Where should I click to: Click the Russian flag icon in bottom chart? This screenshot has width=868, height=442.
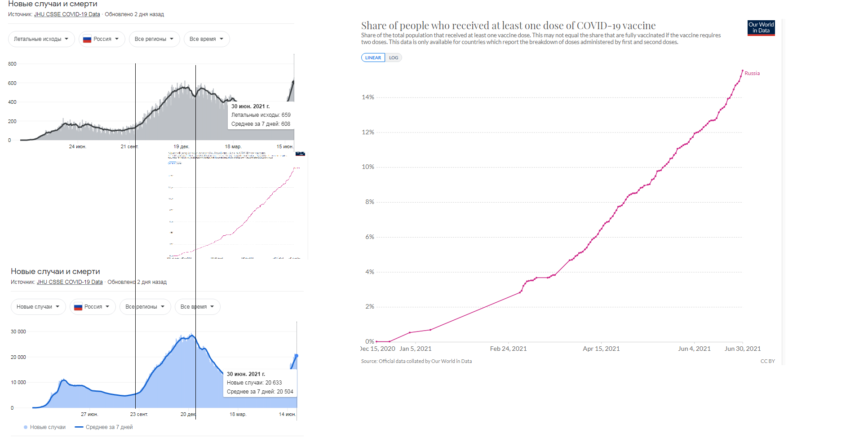tap(78, 307)
